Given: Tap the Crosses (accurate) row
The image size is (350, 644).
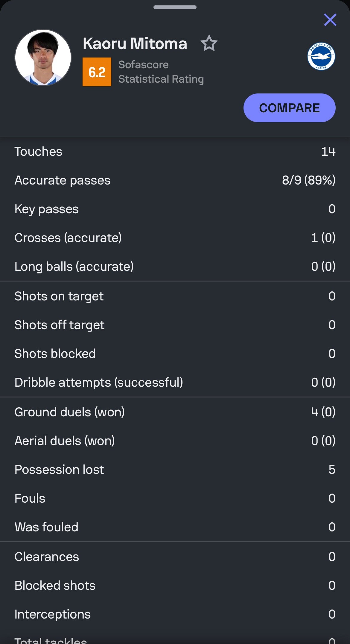Looking at the screenshot, I should [175, 238].
